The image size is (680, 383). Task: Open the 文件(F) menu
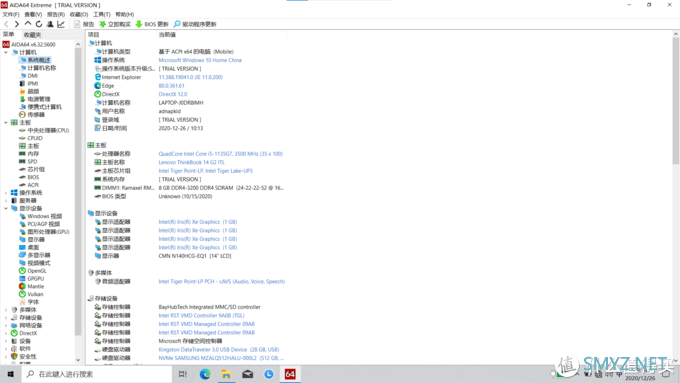(x=11, y=14)
